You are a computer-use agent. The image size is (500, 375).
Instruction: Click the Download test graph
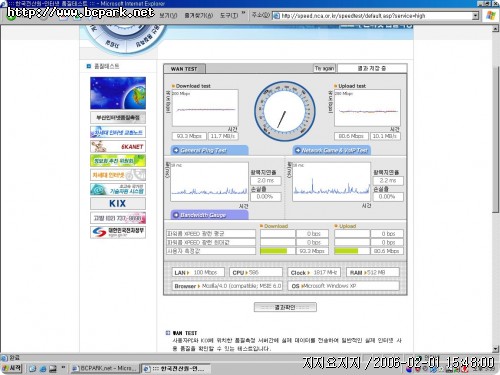pyautogui.click(x=205, y=108)
